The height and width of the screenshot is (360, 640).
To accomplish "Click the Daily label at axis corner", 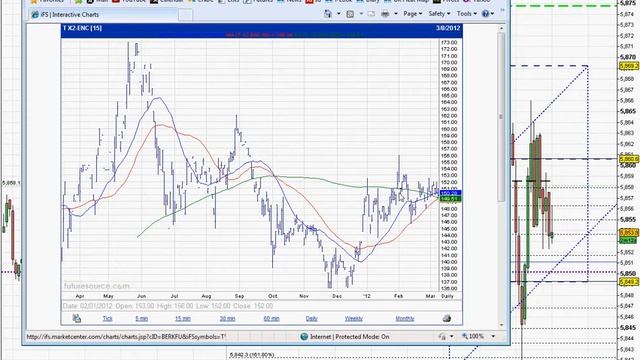I will pos(447,296).
